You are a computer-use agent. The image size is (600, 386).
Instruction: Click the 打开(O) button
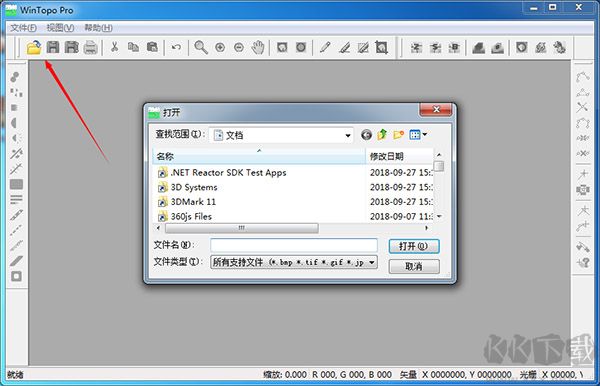pyautogui.click(x=414, y=246)
